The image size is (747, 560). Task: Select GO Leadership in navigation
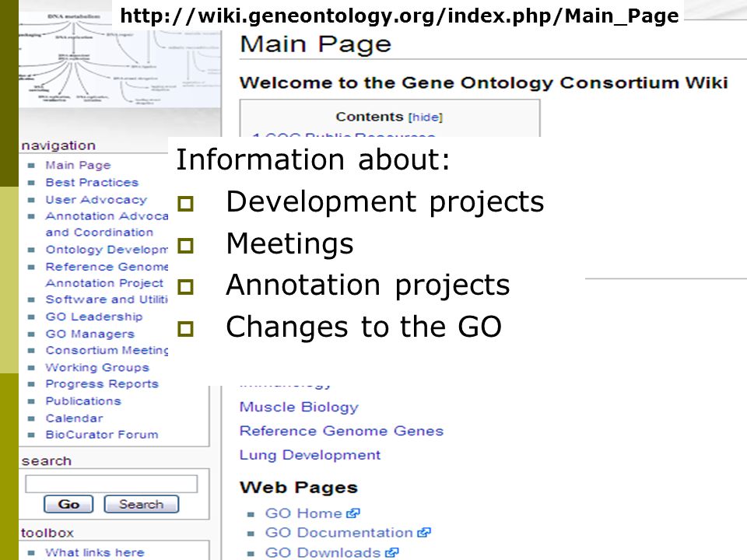coord(94,317)
